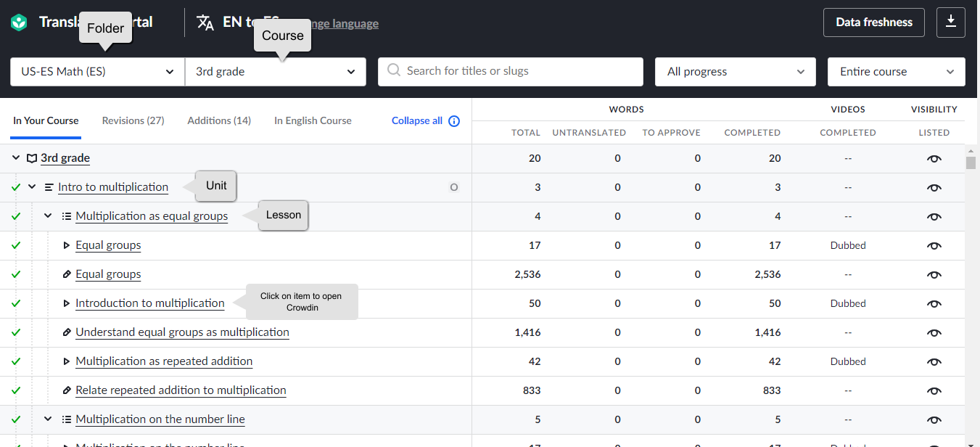The width and height of the screenshot is (980, 447).
Task: Toggle visibility eye for Equal groups video row
Action: click(934, 245)
